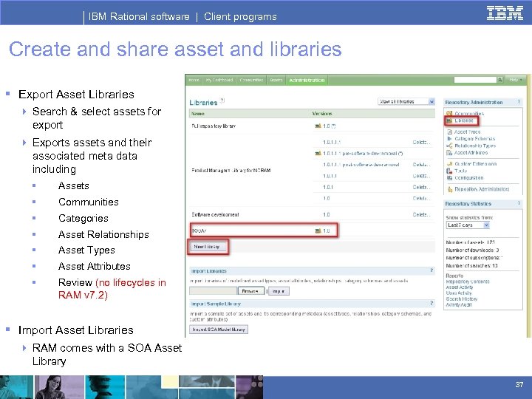
Task: Click the Import button next to Browse
Action: tap(279, 291)
